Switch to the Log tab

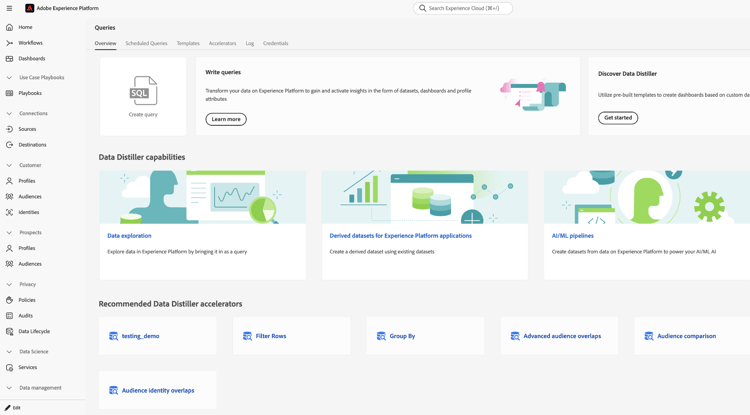(250, 44)
